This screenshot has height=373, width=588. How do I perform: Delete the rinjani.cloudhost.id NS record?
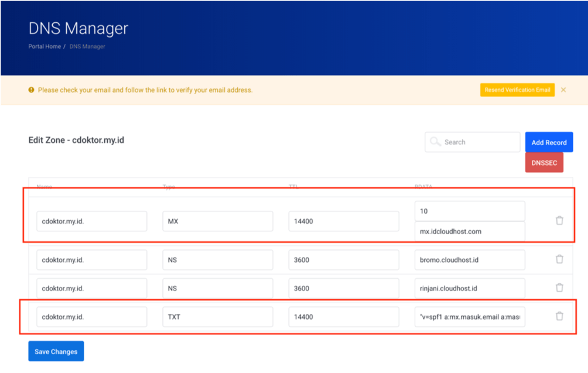(559, 288)
